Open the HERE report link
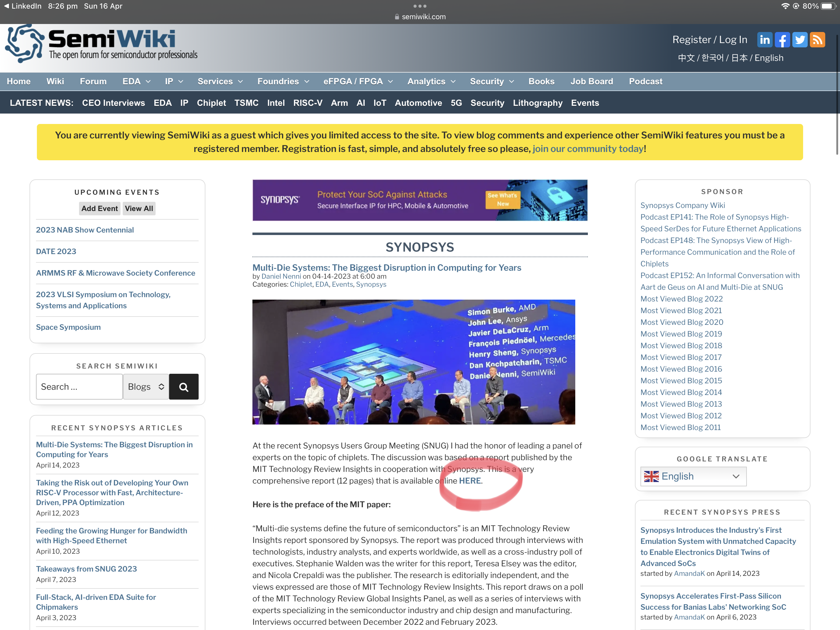The height and width of the screenshot is (630, 840). click(470, 481)
